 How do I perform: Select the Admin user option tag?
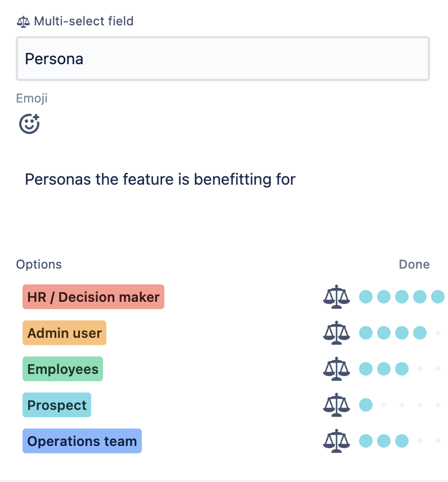point(64,333)
